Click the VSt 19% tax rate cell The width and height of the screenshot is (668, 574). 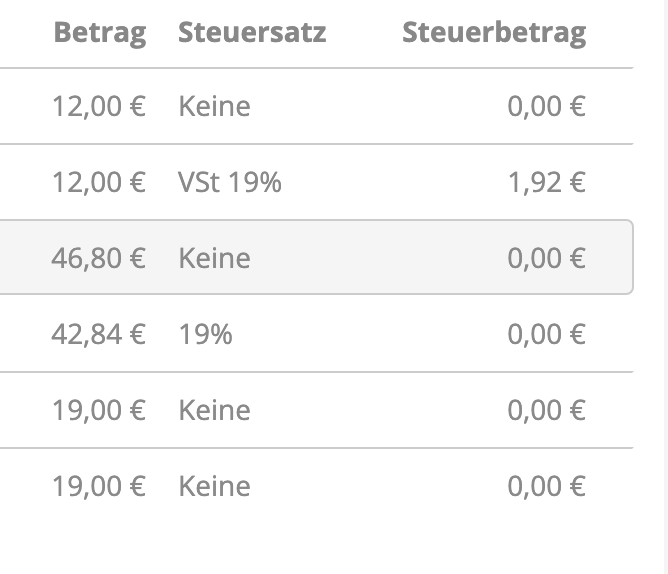pyautogui.click(x=230, y=182)
